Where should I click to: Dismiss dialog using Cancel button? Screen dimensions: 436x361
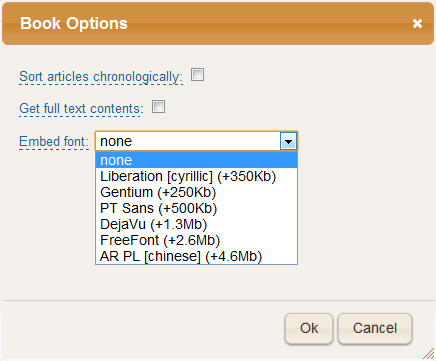point(375,328)
